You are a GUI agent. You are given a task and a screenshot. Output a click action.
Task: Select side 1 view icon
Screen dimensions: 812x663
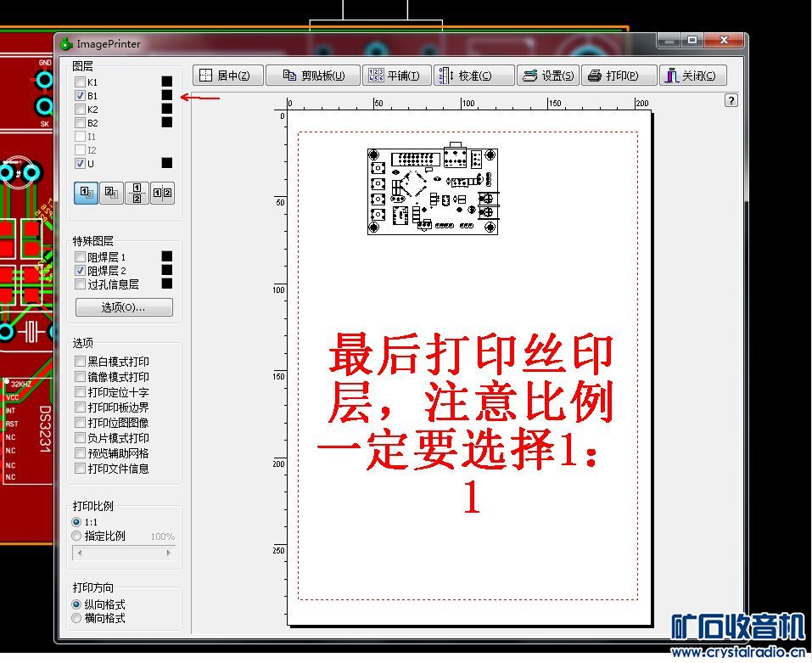coord(86,194)
